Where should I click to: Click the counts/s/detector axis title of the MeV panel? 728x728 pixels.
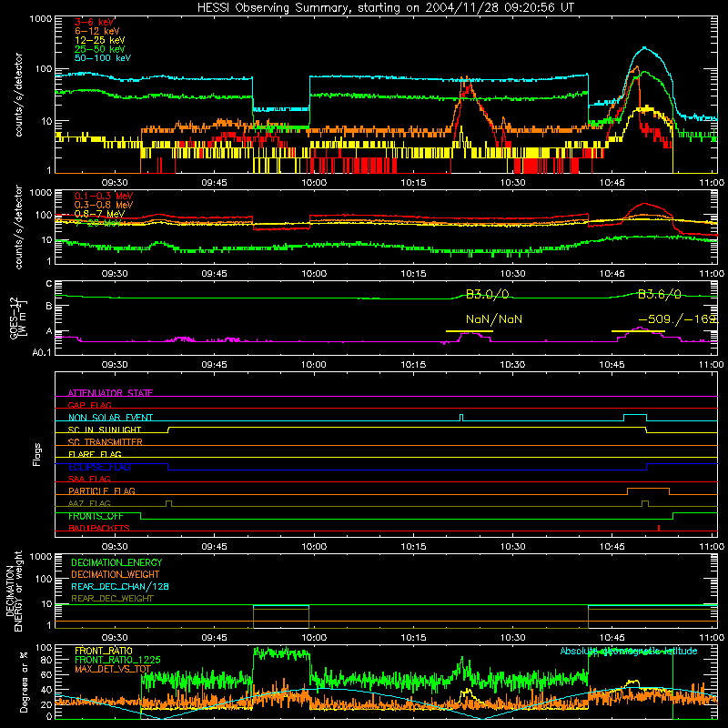[18, 227]
